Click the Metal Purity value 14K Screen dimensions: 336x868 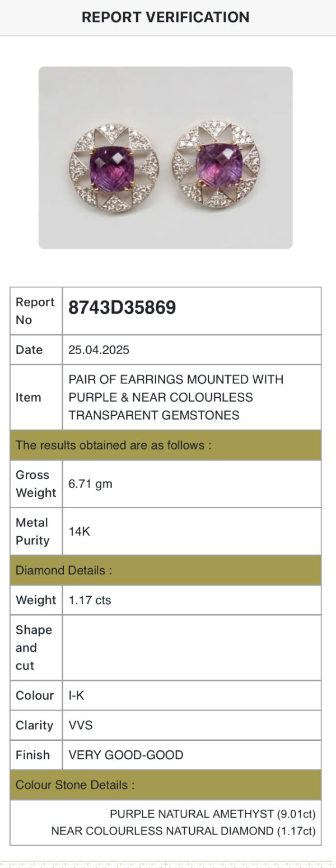click(80, 531)
